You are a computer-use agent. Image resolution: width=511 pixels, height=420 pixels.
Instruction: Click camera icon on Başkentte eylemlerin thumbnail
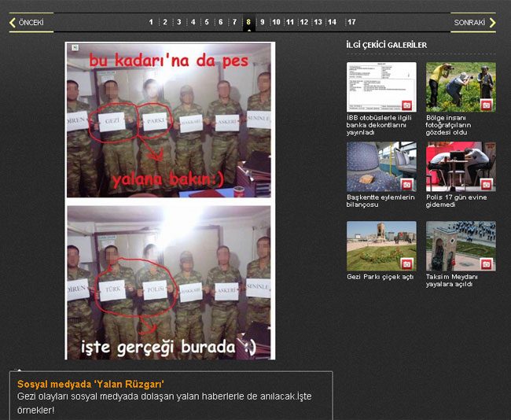tap(407, 184)
